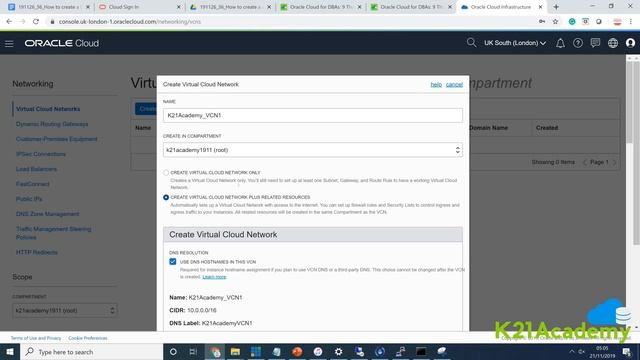Close the Cloud Sign In tab
Image resolution: width=640 pixels, height=360 pixels.
[x=178, y=7]
